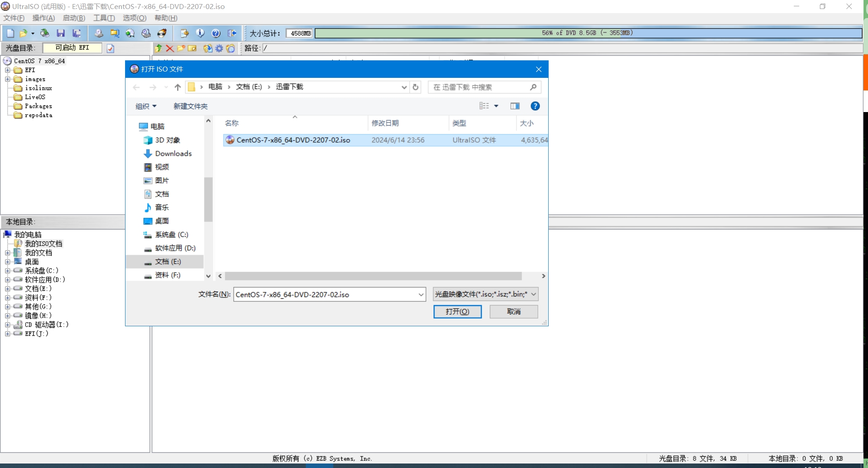Open the 工具(T) menu
868x468 pixels.
(104, 18)
